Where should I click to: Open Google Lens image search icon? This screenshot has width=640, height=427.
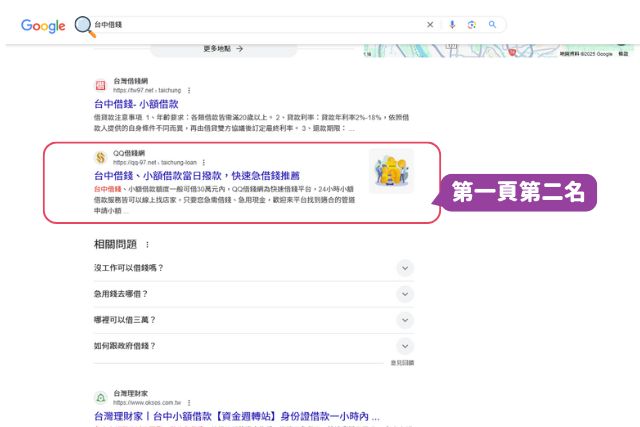click(x=471, y=24)
